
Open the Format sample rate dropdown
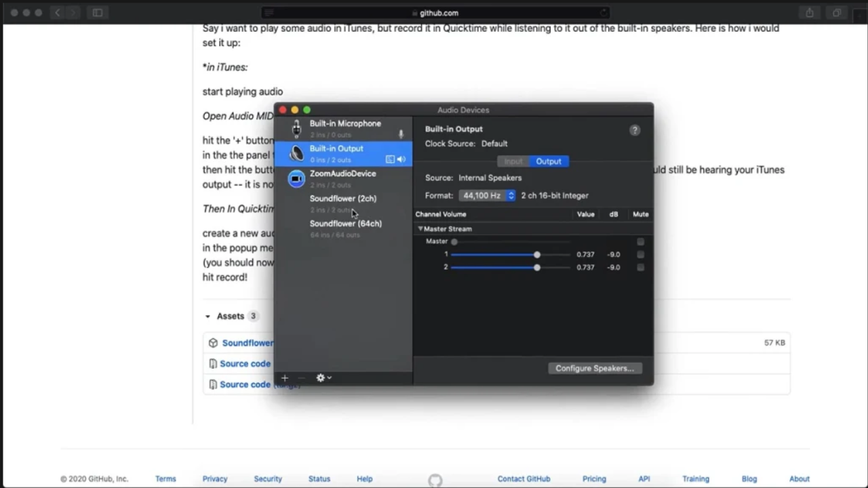(x=487, y=195)
